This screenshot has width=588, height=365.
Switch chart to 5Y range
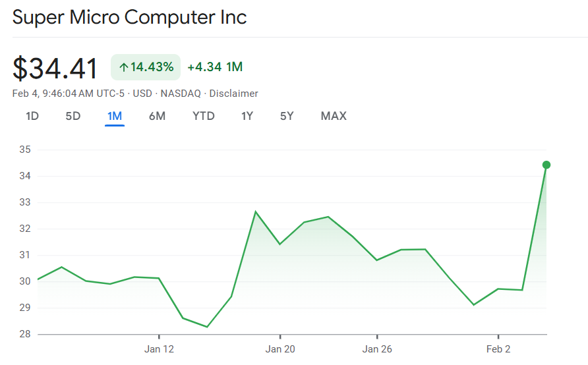point(287,117)
